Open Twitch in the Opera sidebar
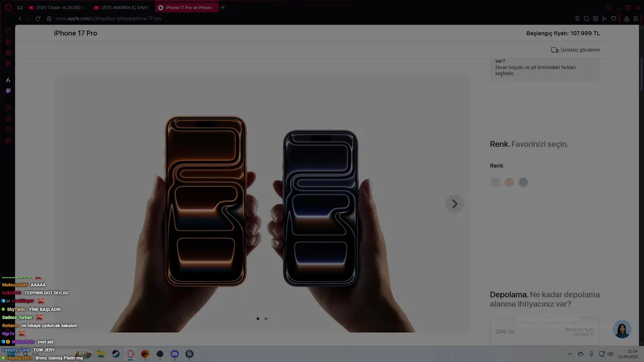Screen dimensions: 644x362 [x=8, y=91]
